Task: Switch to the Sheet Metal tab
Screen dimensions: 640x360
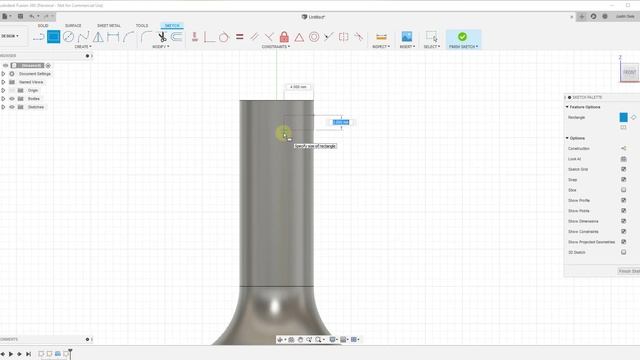Action: pyautogui.click(x=109, y=26)
